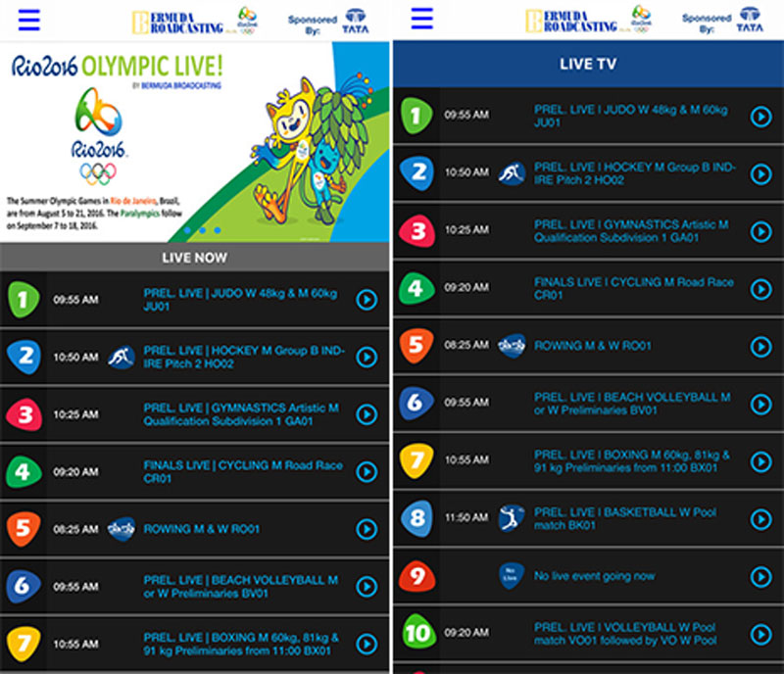Click the TATA sponsor logo on the home screen
The width and height of the screenshot is (784, 674).
[356, 20]
